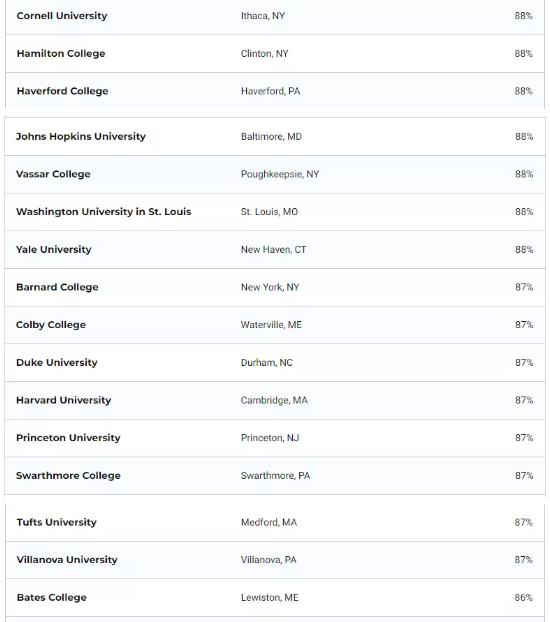Select Bates College entry

pyautogui.click(x=52, y=598)
